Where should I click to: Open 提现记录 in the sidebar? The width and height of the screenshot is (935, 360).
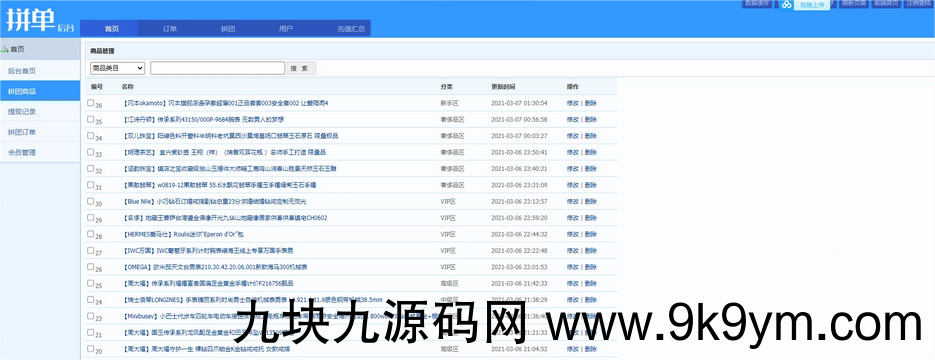[40, 111]
